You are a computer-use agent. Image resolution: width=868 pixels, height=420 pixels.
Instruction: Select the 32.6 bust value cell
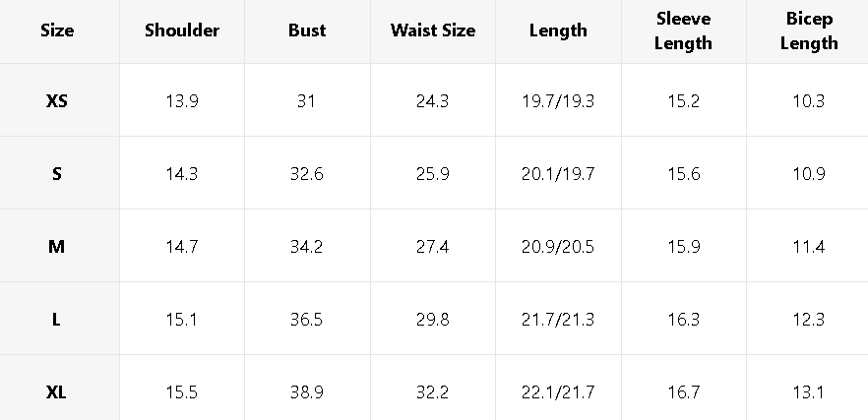point(307,174)
